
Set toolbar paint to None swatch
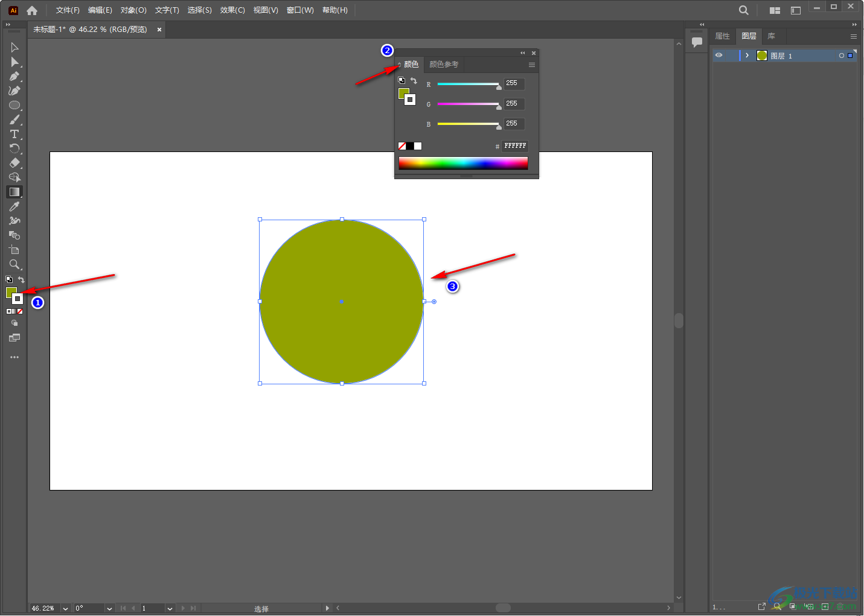(20, 311)
